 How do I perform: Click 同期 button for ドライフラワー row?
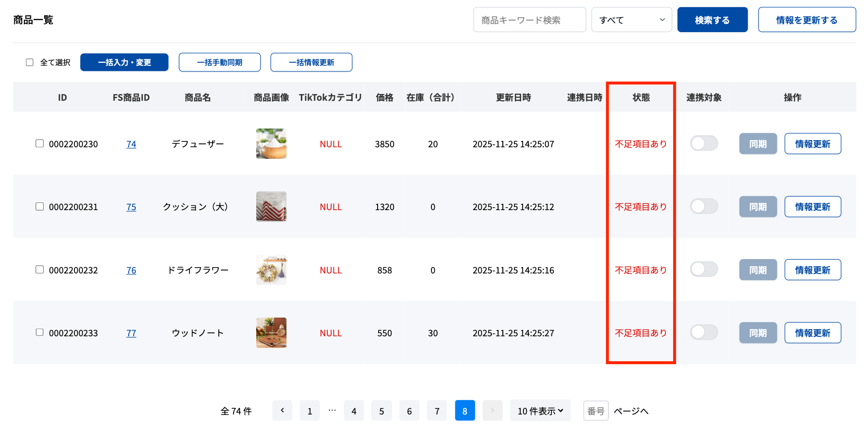(x=758, y=270)
